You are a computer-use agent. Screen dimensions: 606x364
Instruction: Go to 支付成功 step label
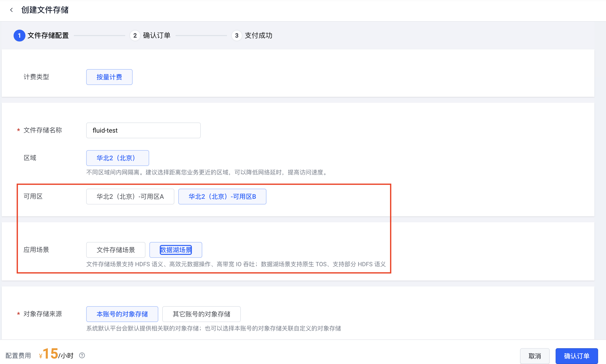258,36
